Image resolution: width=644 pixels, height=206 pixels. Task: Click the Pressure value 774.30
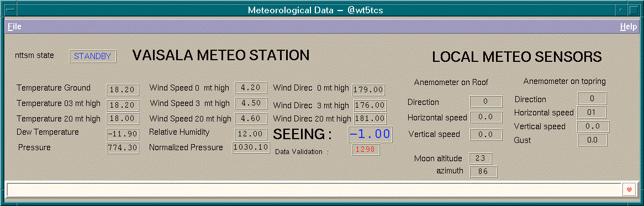click(x=123, y=148)
